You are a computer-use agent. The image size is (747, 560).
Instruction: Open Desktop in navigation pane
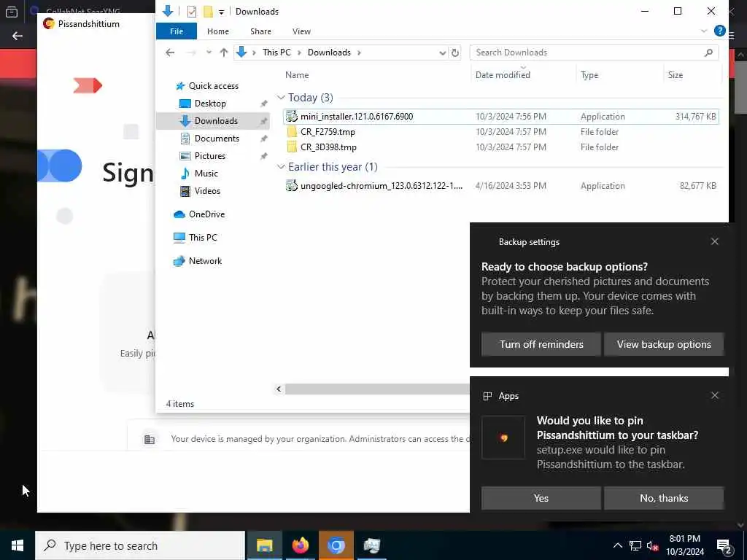coord(210,104)
